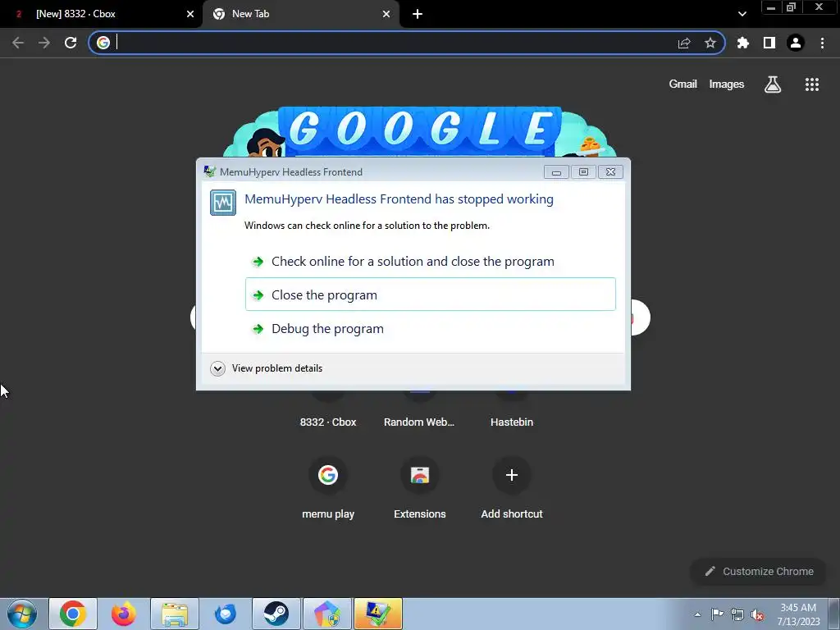
Task: Open Chrome three-dot menu
Action: 822,43
